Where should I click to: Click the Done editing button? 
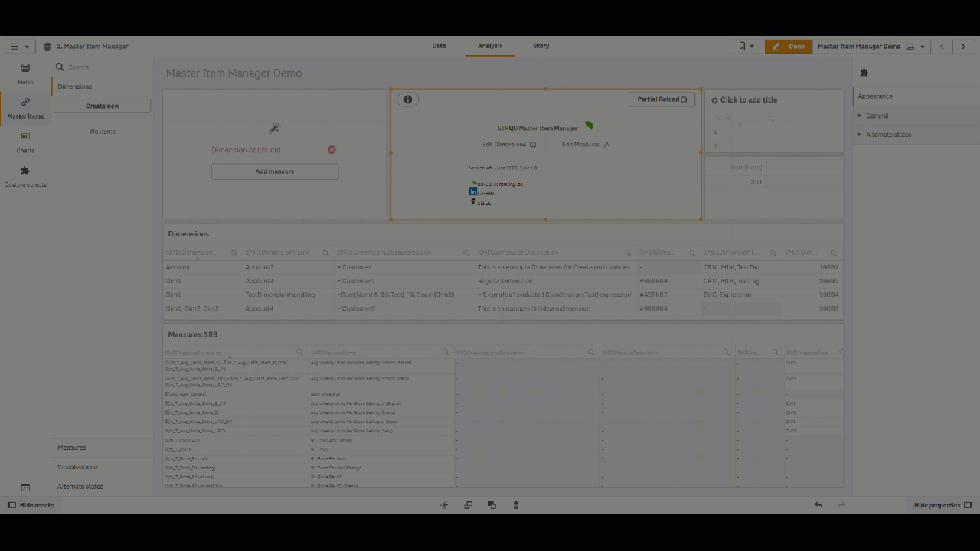pyautogui.click(x=789, y=47)
